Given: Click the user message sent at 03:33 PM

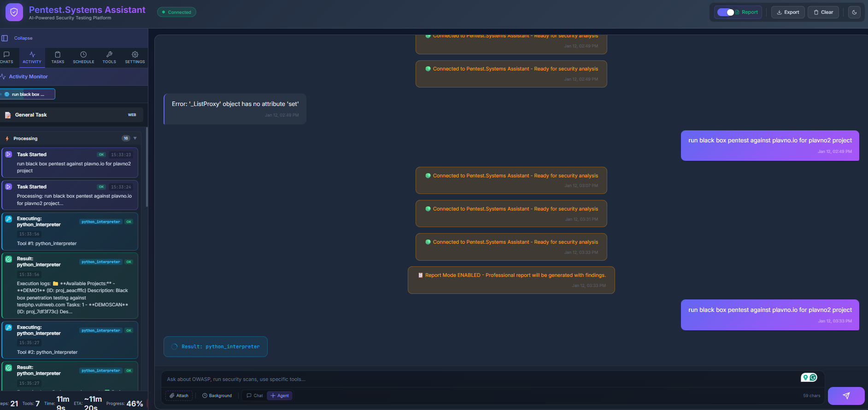Looking at the screenshot, I should point(770,315).
